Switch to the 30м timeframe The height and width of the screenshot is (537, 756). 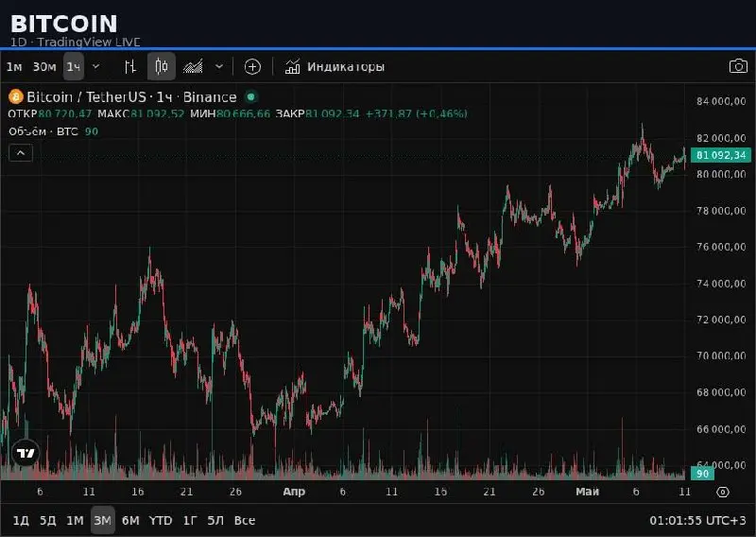point(43,66)
